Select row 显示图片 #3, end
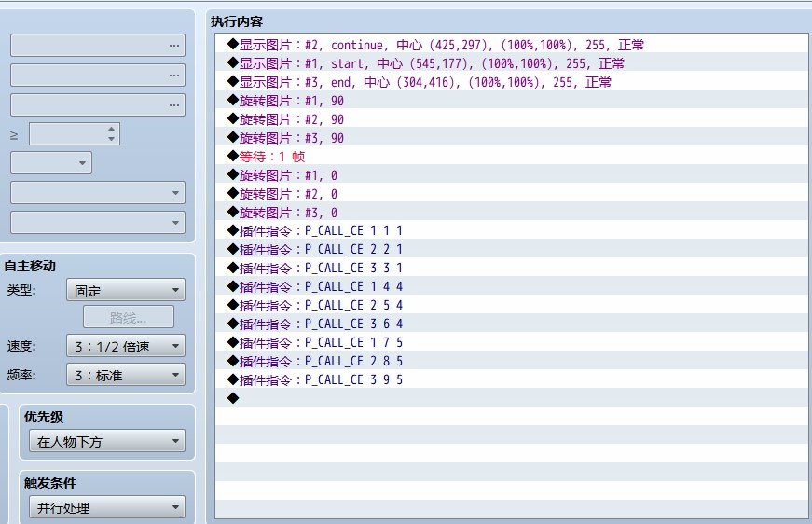812x524 pixels. [512, 82]
